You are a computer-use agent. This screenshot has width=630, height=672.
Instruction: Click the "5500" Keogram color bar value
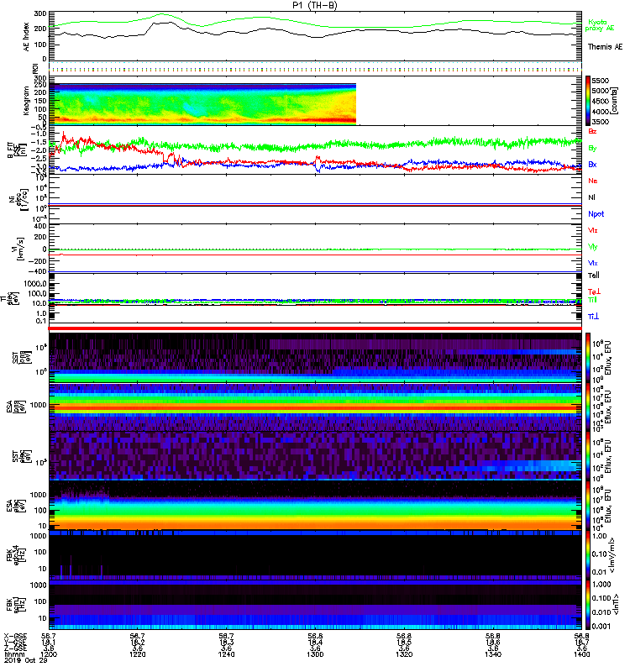tap(600, 81)
